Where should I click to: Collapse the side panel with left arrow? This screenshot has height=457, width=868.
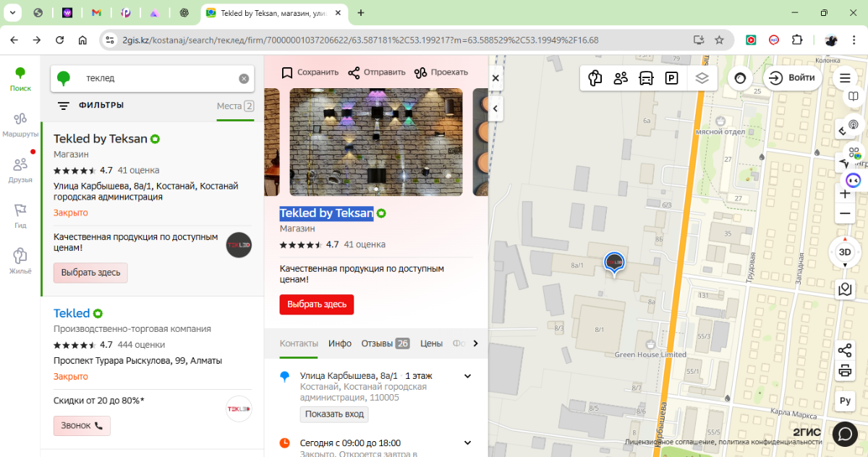pos(495,108)
